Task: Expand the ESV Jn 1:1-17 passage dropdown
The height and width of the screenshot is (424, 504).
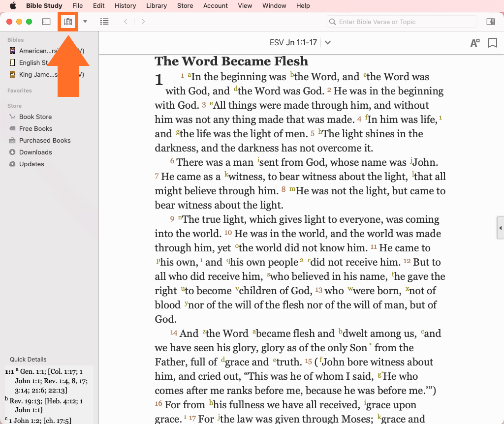Action: (x=328, y=43)
